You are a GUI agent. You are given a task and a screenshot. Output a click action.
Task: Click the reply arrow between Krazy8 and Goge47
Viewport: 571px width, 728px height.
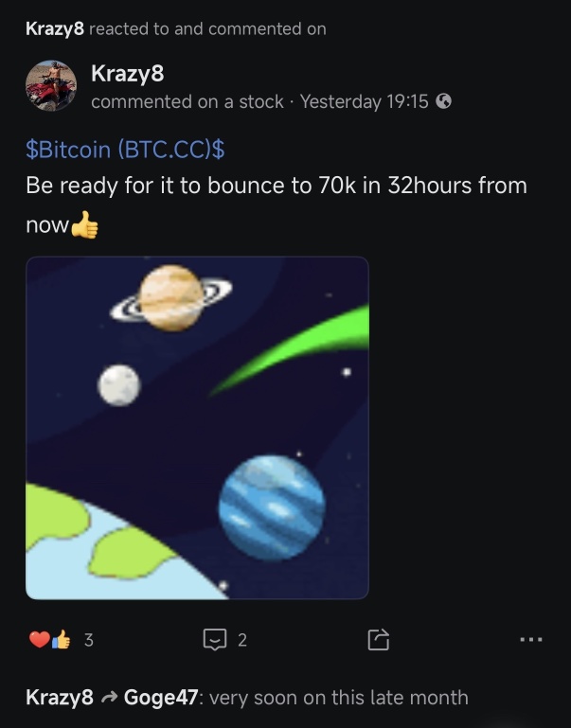[x=109, y=698]
